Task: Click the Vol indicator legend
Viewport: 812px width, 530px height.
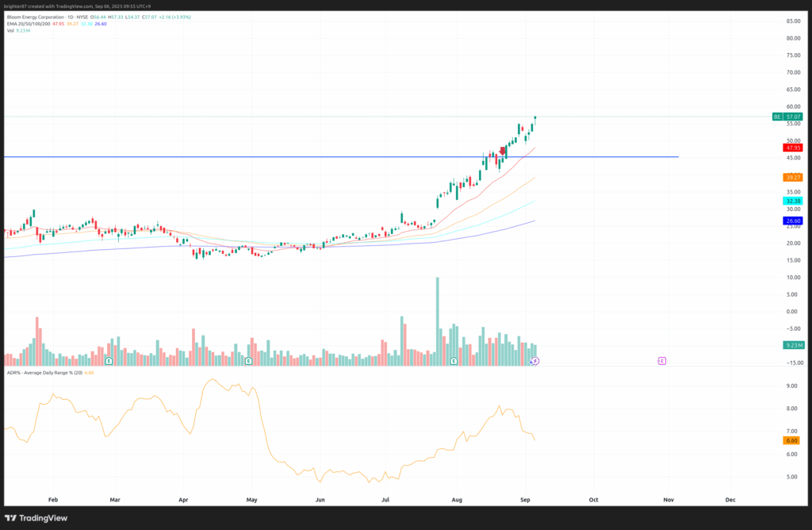Action: (x=10, y=31)
